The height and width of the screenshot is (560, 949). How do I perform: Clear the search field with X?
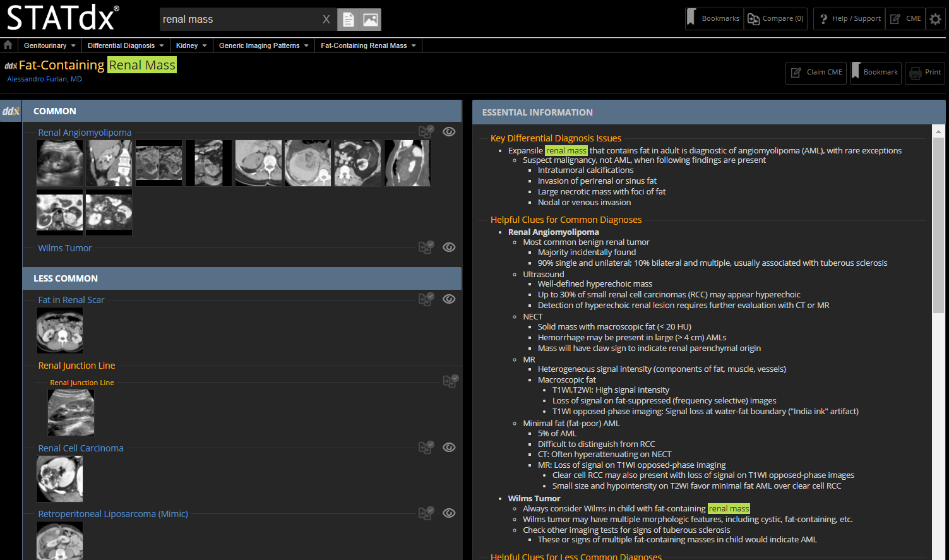pos(326,20)
